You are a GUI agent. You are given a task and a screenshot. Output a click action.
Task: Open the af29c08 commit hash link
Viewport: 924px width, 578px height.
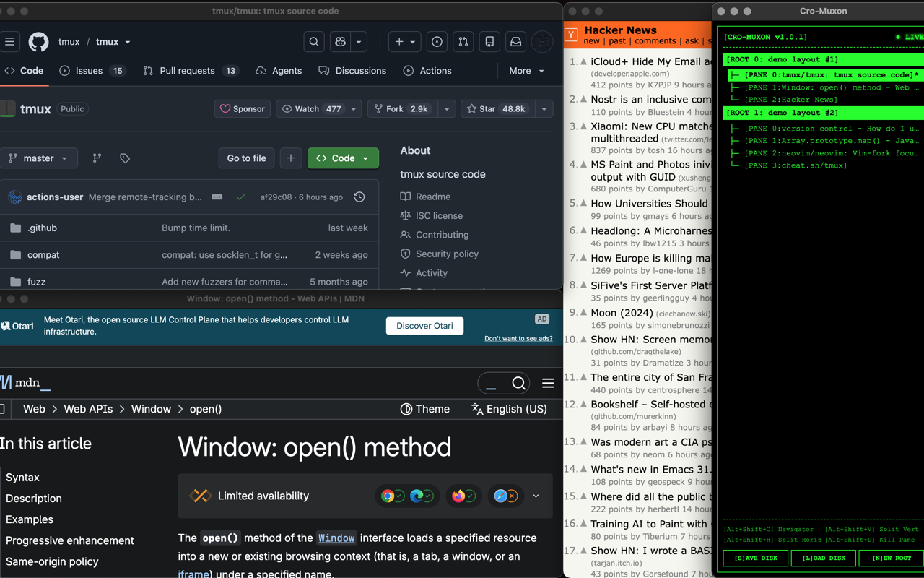(x=276, y=197)
